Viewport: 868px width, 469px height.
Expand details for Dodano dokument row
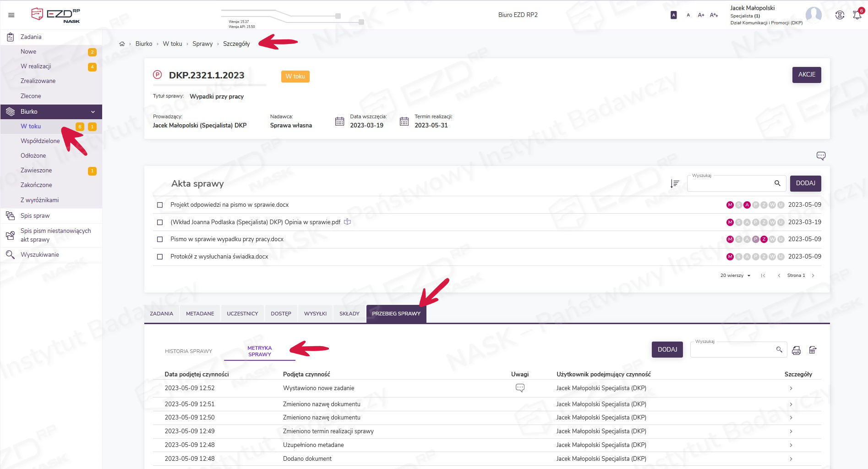pos(791,459)
